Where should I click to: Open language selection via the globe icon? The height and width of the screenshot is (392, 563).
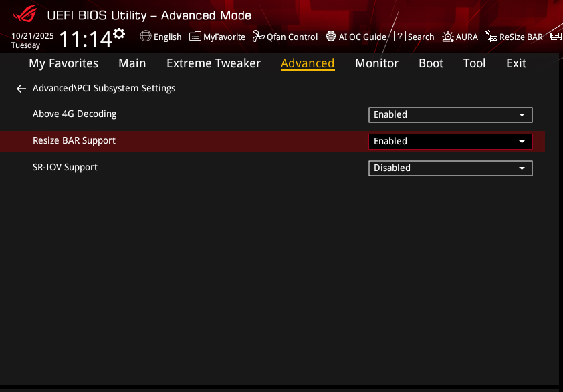point(146,37)
